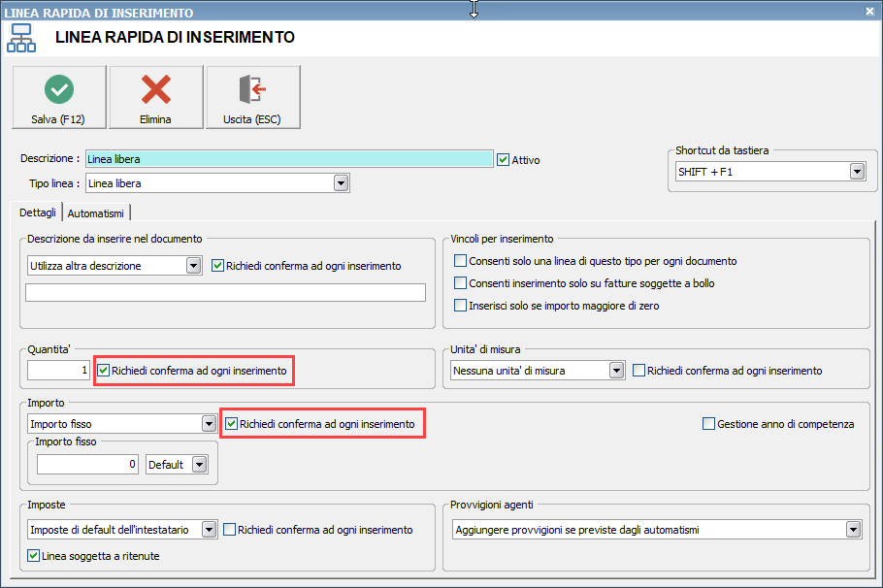
Task: Click the empty alternate description field
Action: 225,292
